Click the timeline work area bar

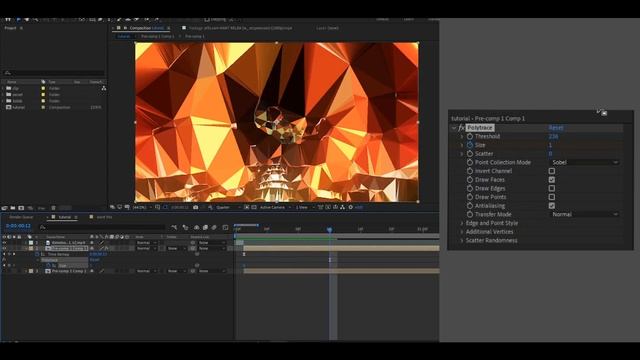coord(337,236)
